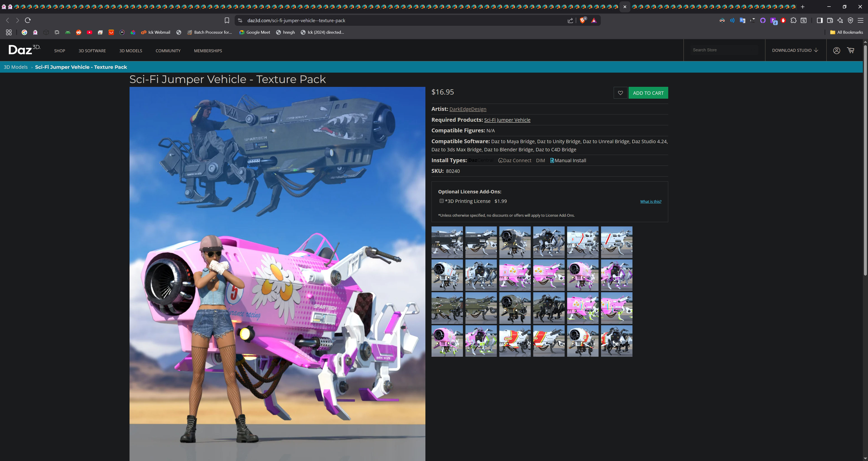Go to the 3D Models breadcrumb
Image resolution: width=868 pixels, height=461 pixels.
click(x=16, y=67)
